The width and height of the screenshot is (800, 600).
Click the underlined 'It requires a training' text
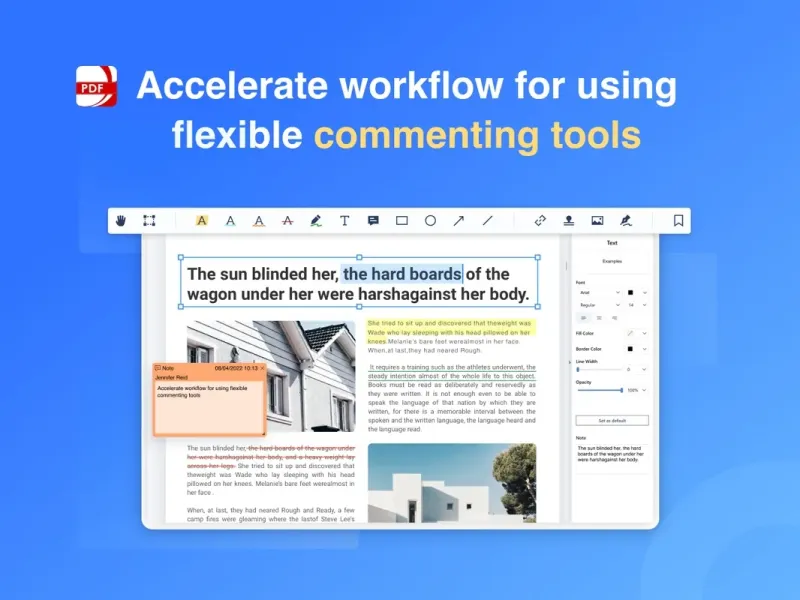tap(452, 371)
